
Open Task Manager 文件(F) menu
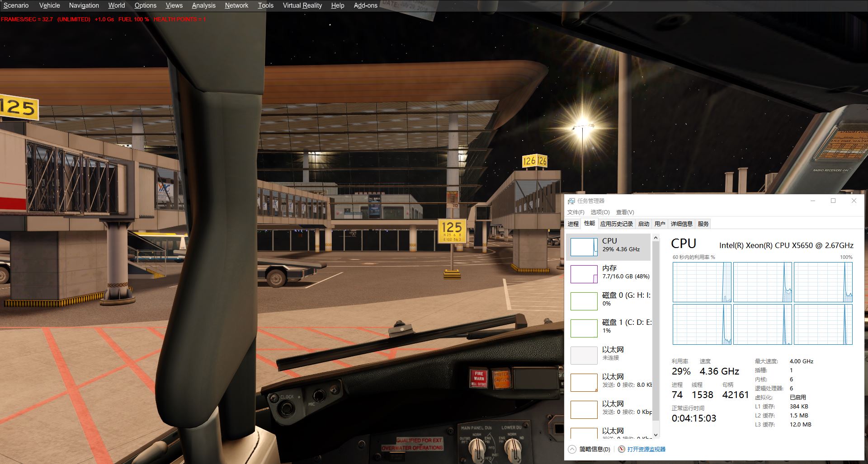[576, 212]
